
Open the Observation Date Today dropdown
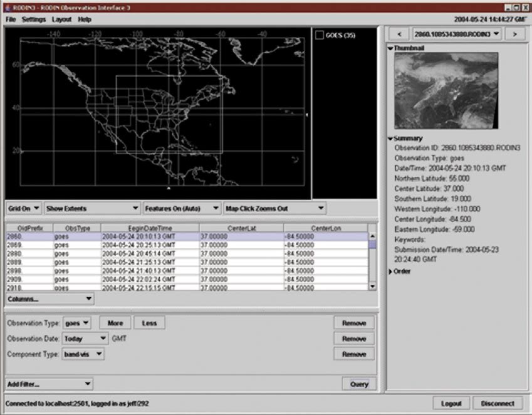point(85,339)
